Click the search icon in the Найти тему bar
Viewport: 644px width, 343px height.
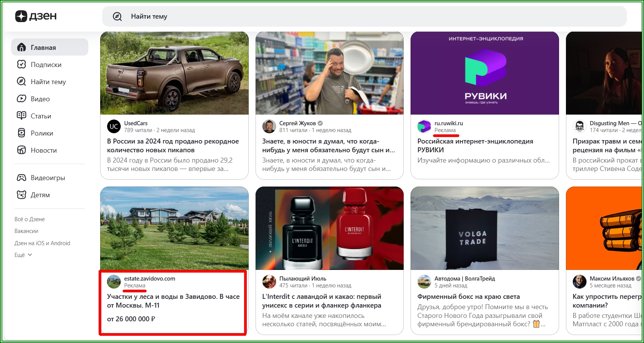coord(117,16)
